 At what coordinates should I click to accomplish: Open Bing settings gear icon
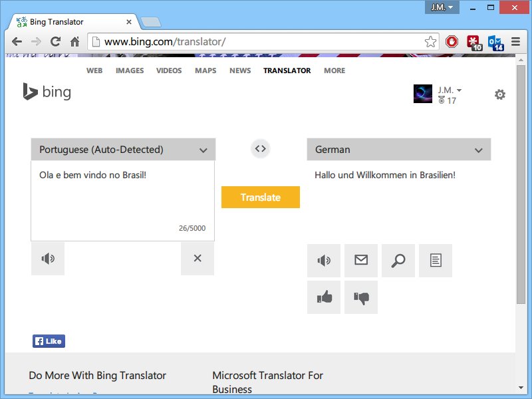(x=500, y=94)
